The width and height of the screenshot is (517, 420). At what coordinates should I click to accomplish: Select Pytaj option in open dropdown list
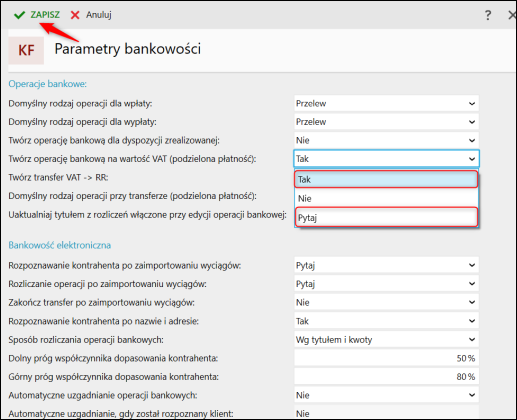pyautogui.click(x=386, y=217)
